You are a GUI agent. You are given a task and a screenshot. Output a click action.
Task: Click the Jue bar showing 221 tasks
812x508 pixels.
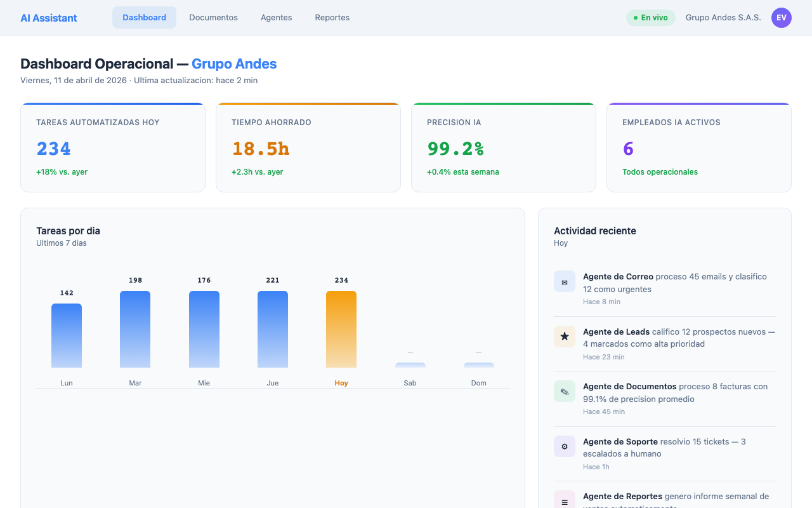tap(273, 329)
